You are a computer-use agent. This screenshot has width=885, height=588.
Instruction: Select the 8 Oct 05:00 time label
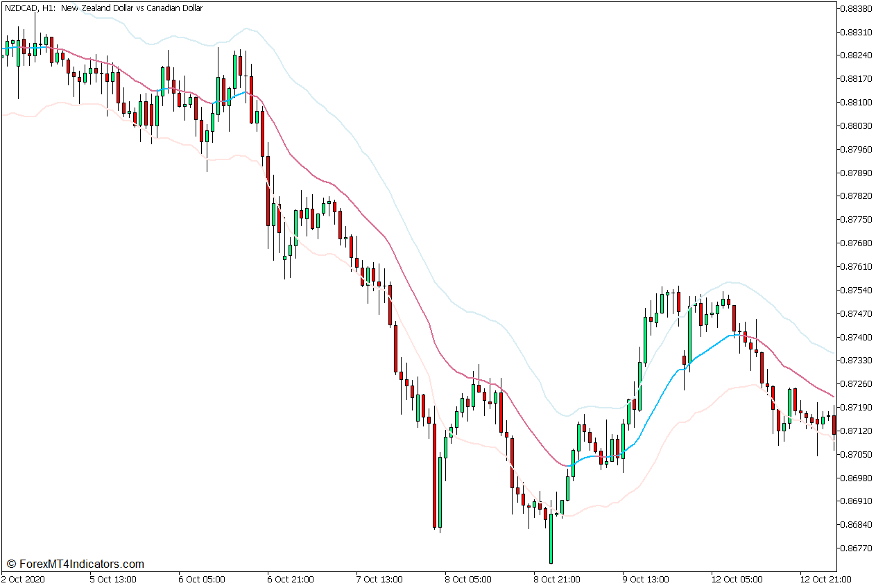tap(468, 579)
